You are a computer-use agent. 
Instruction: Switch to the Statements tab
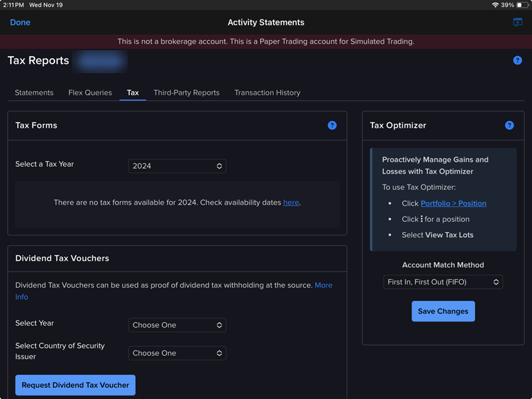coord(34,93)
